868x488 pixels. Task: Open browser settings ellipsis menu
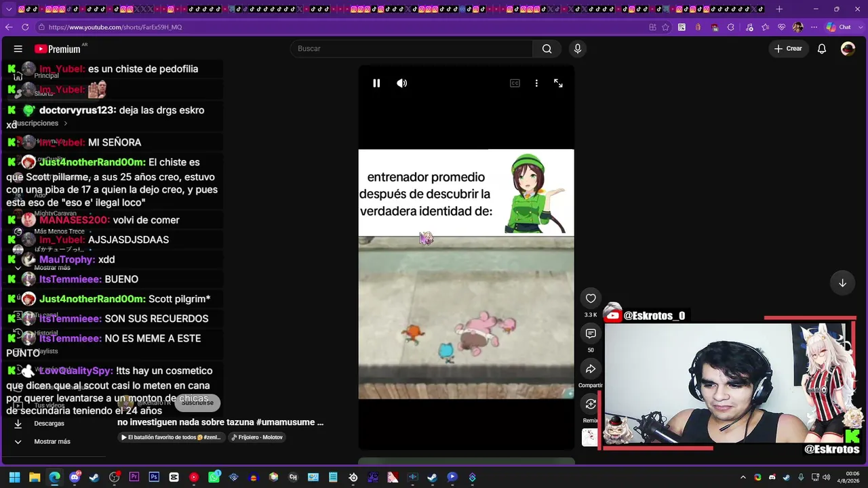(x=813, y=27)
